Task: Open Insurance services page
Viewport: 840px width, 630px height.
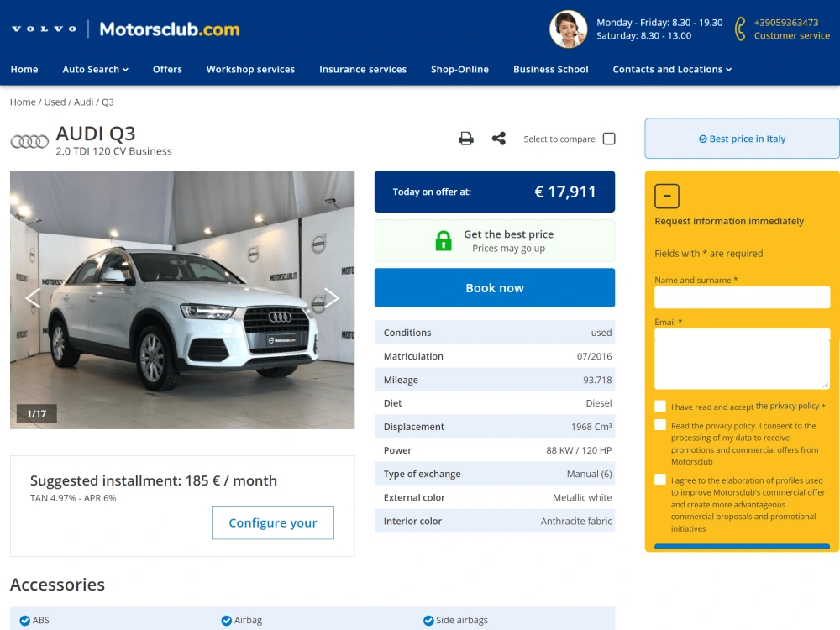Action: pos(363,69)
